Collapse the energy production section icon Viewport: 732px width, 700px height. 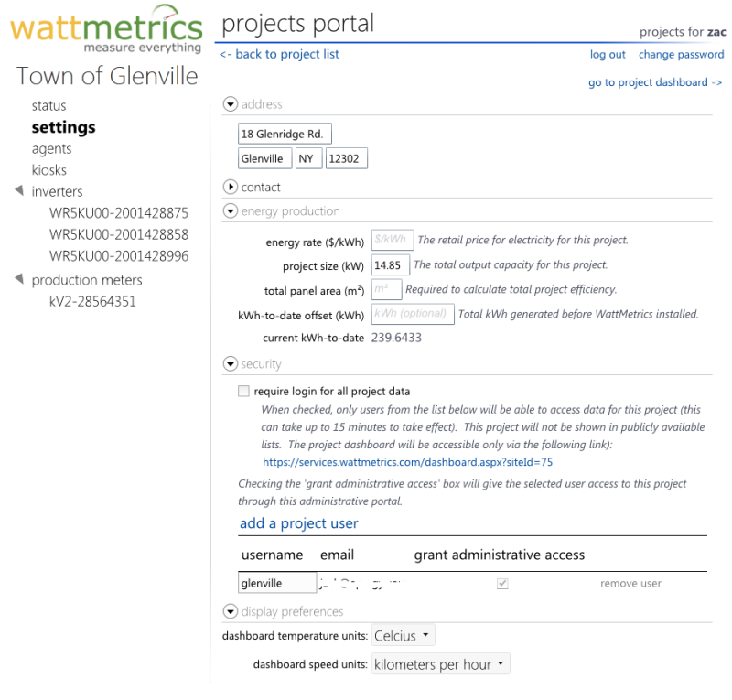tap(231, 210)
